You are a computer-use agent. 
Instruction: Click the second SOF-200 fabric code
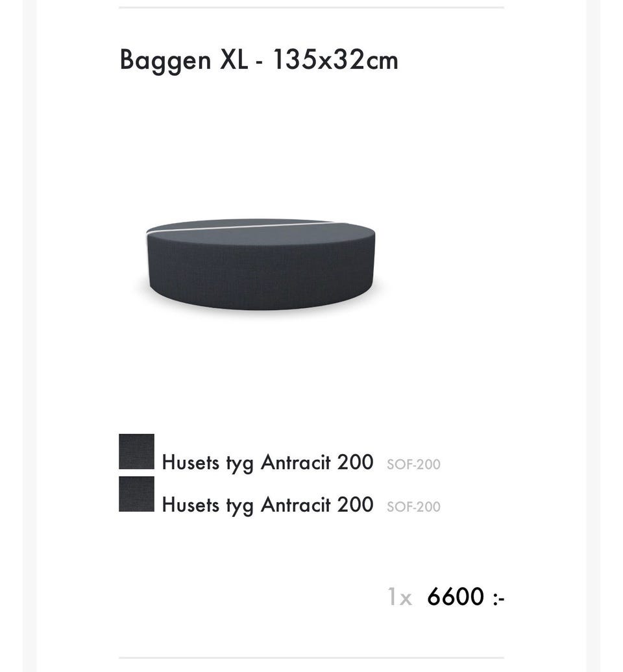413,507
